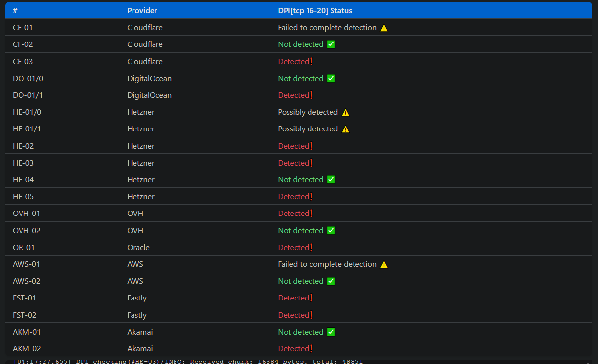The image size is (598, 364).
Task: Select the HE-01/0 identifier cell
Action: 27,112
